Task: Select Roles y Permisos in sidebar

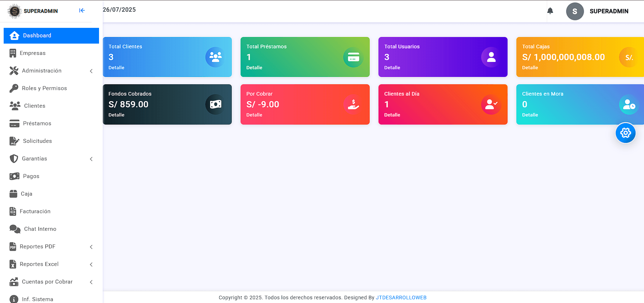Action: point(44,88)
